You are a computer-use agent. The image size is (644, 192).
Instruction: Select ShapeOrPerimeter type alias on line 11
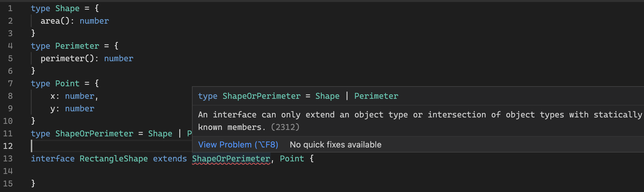coord(94,134)
